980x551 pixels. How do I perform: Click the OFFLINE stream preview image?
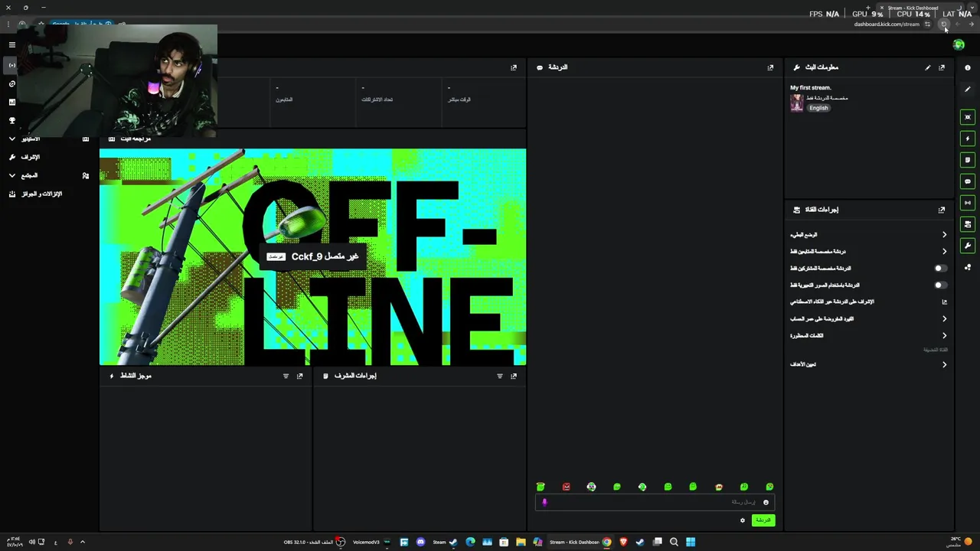pyautogui.click(x=312, y=257)
